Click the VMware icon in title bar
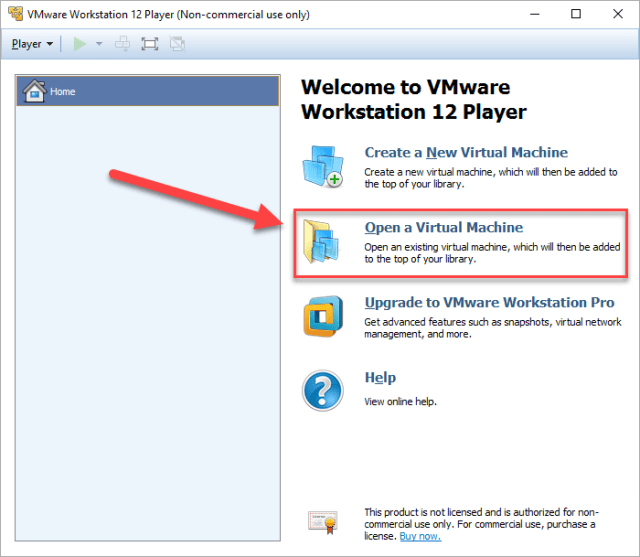 tap(16, 13)
